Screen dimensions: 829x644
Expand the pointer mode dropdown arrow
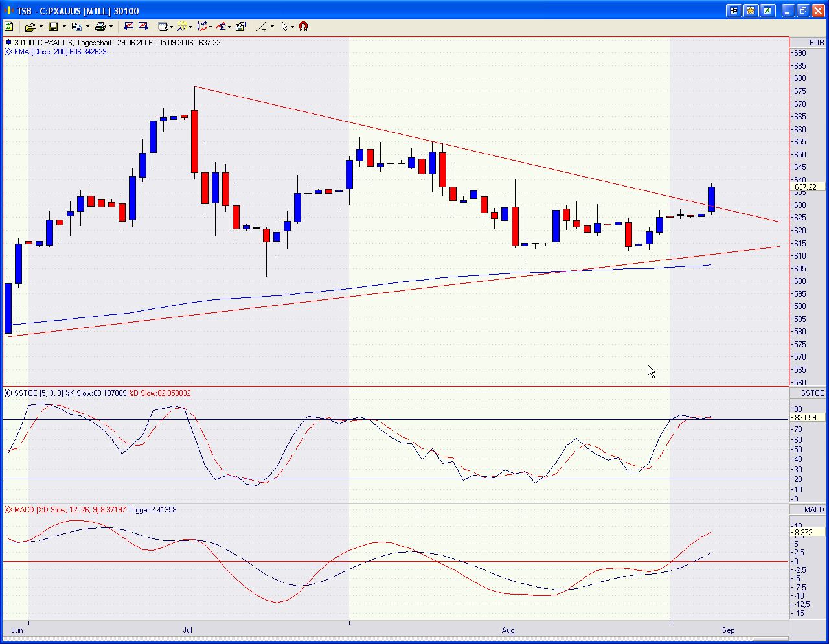click(293, 27)
